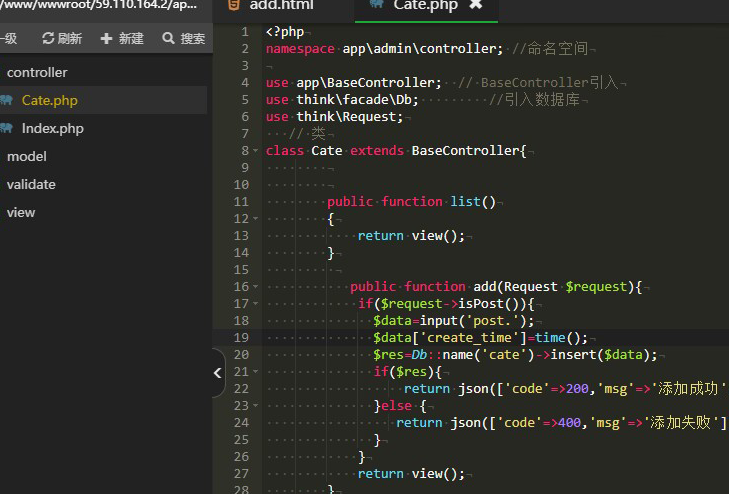Click the elephant icon beside Index.php
The height and width of the screenshot is (494, 729).
coord(7,128)
